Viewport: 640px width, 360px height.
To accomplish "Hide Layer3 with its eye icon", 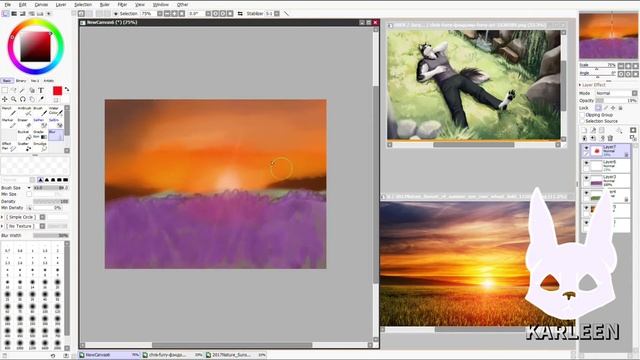I will tap(586, 178).
